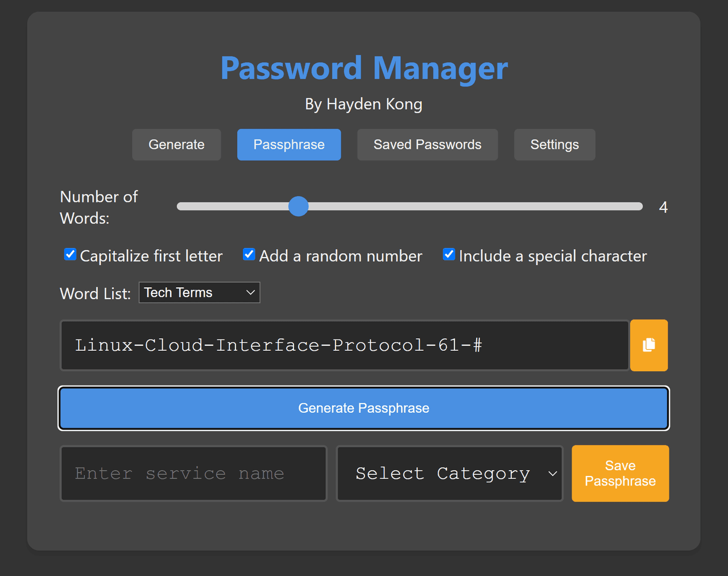Click the Word List dropdown chevron arrow
The height and width of the screenshot is (576, 728).
(x=250, y=292)
